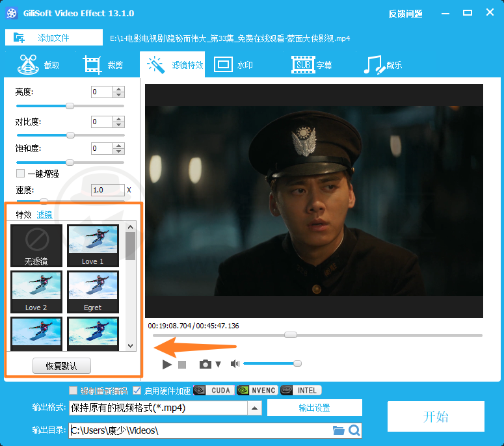The image size is (504, 446).
Task: Click the playback timestamp 00:19:08.704
Action: pyautogui.click(x=169, y=326)
